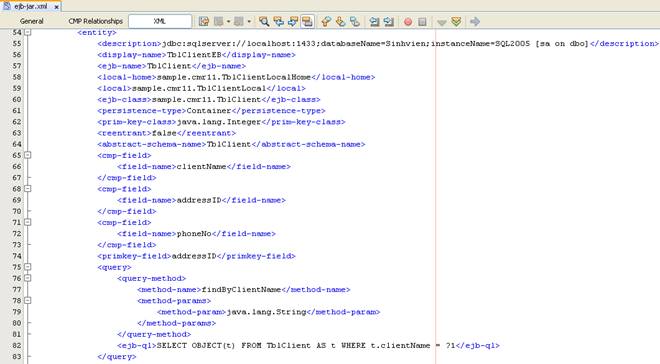
Task: Click the SELECT OBJECT(t) ejb-ql query
Action: point(306,345)
